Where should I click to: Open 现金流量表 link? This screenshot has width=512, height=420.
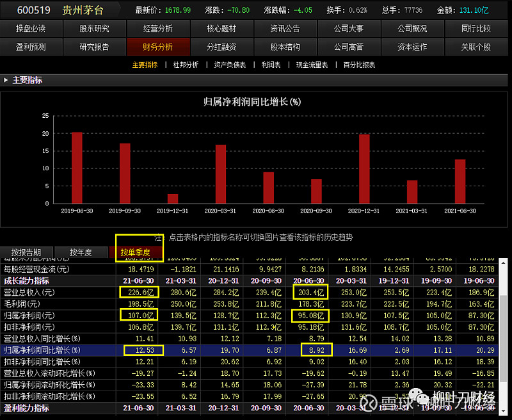(x=312, y=65)
